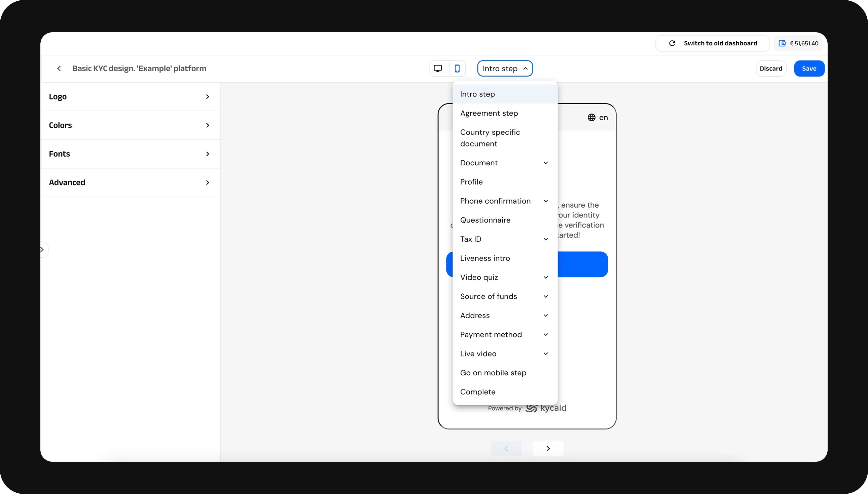
Task: Open the wallet balance showing €51,651.40
Action: 798,43
